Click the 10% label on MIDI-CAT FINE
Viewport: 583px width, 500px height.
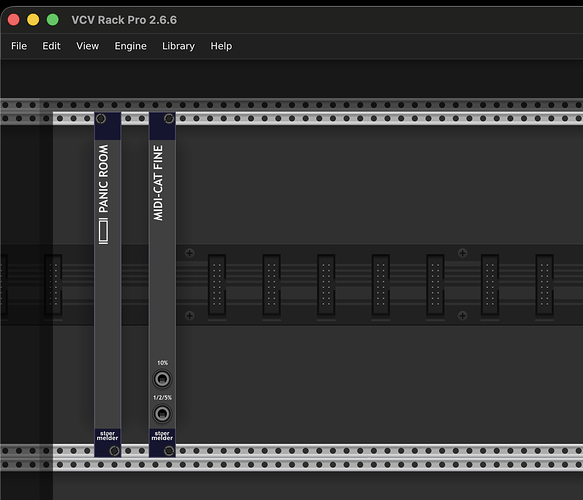(x=162, y=363)
